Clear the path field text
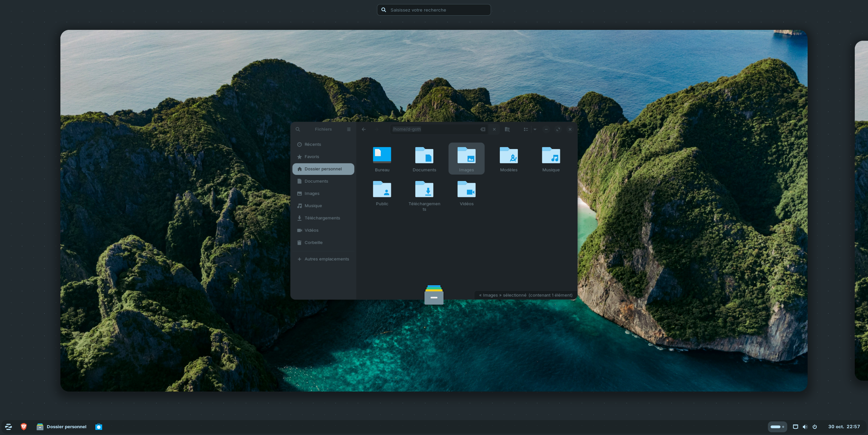 point(483,129)
